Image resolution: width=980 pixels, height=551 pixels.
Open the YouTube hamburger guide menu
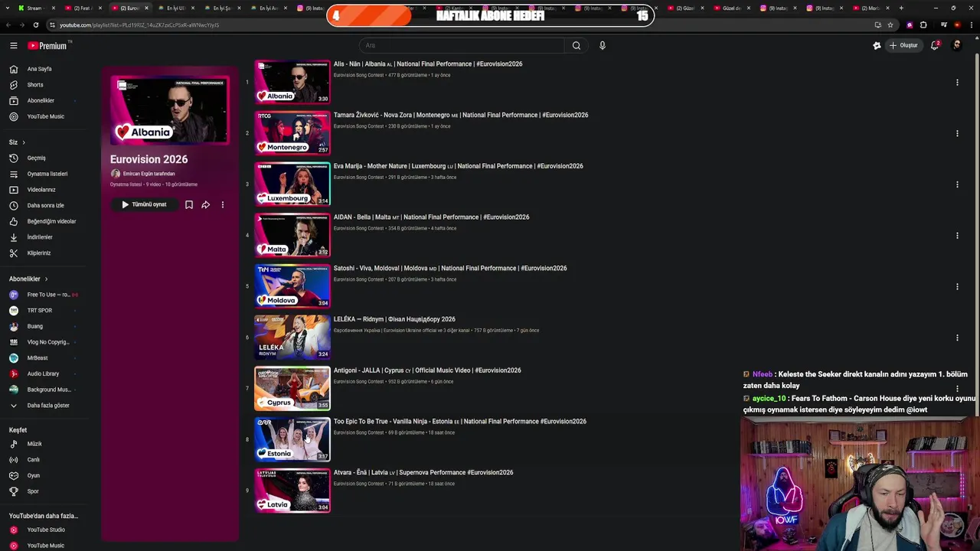(13, 46)
